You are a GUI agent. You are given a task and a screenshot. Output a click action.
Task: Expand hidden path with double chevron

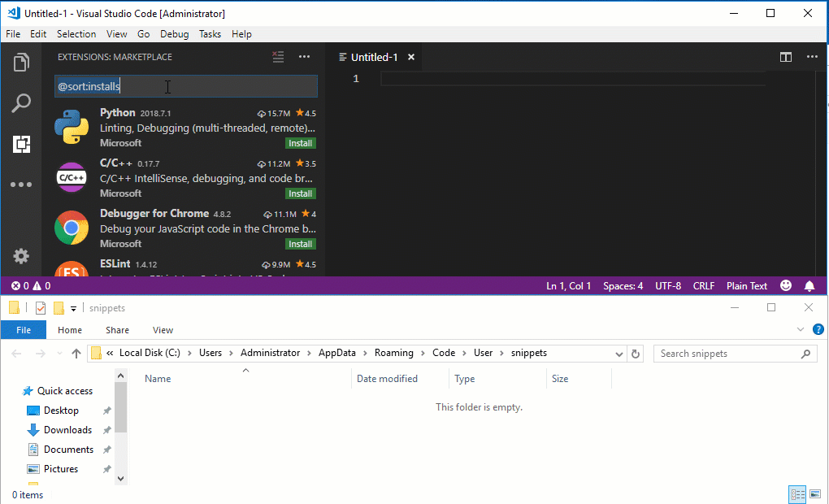point(110,354)
